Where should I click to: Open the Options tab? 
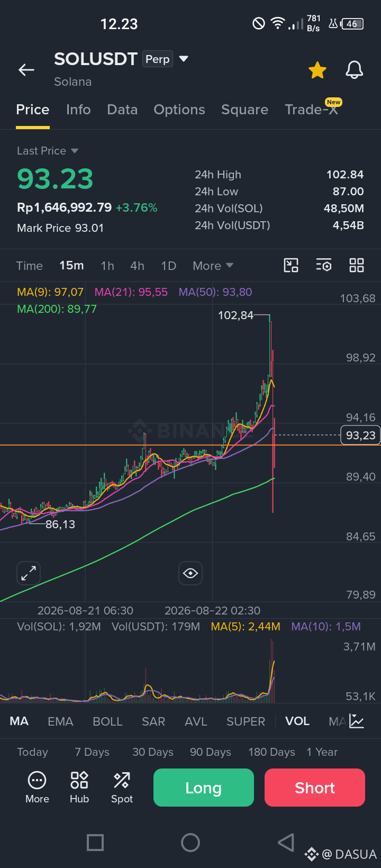(x=179, y=110)
